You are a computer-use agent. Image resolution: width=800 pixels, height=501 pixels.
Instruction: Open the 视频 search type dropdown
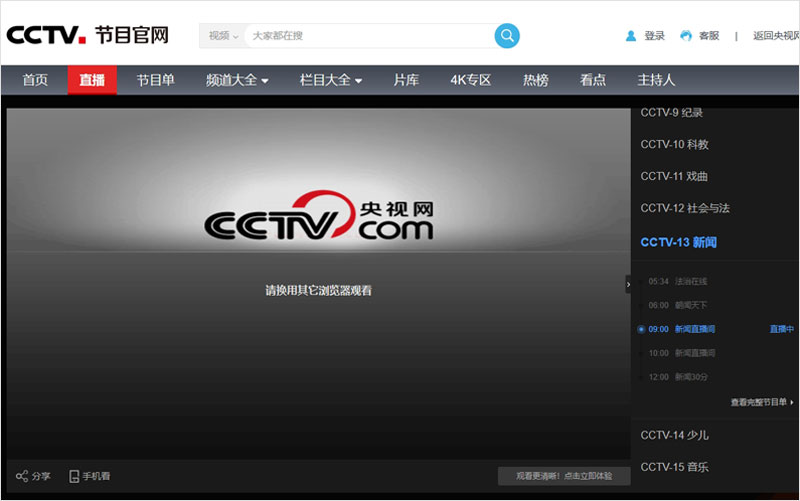point(223,36)
